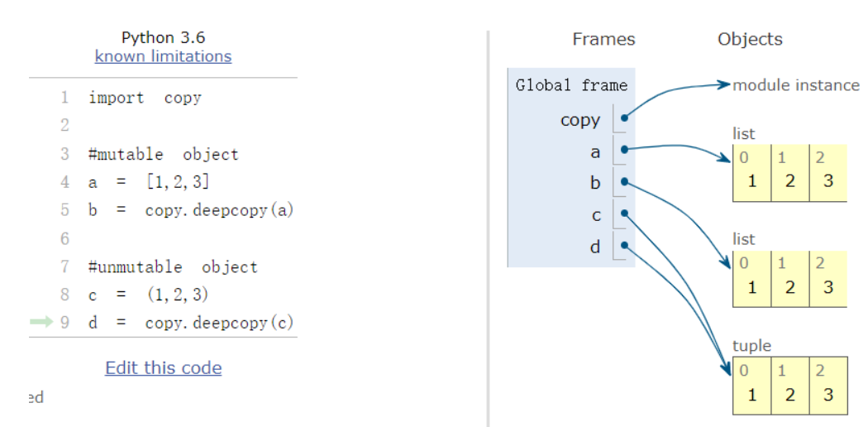
Task: Click the green current-line arrow at line 9
Action: pyautogui.click(x=41, y=322)
